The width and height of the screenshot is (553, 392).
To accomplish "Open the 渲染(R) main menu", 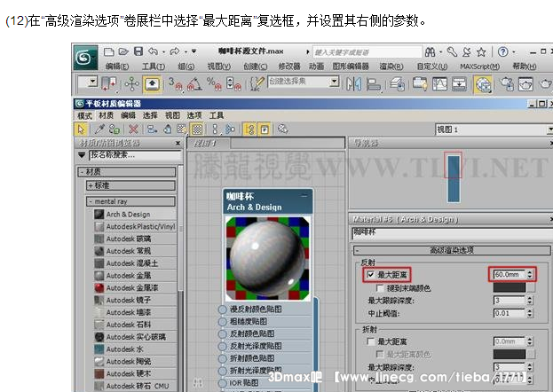I will (x=391, y=67).
